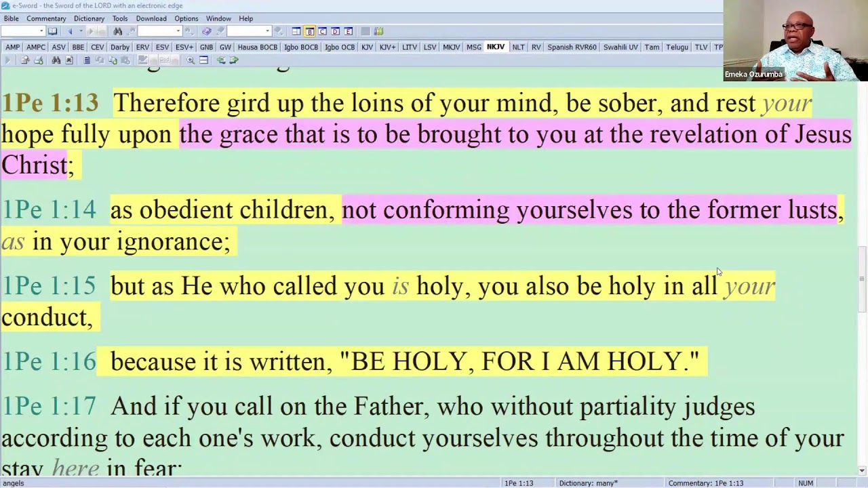This screenshot has height=488, width=868.
Task: Toggle layout B button
Action: coord(309,31)
